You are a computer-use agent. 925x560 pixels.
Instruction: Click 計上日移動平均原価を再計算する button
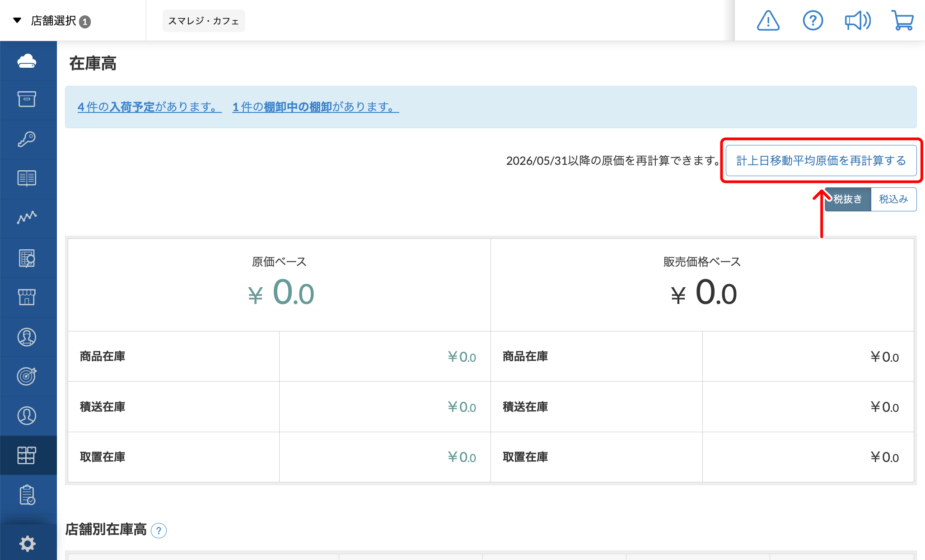[x=821, y=161]
